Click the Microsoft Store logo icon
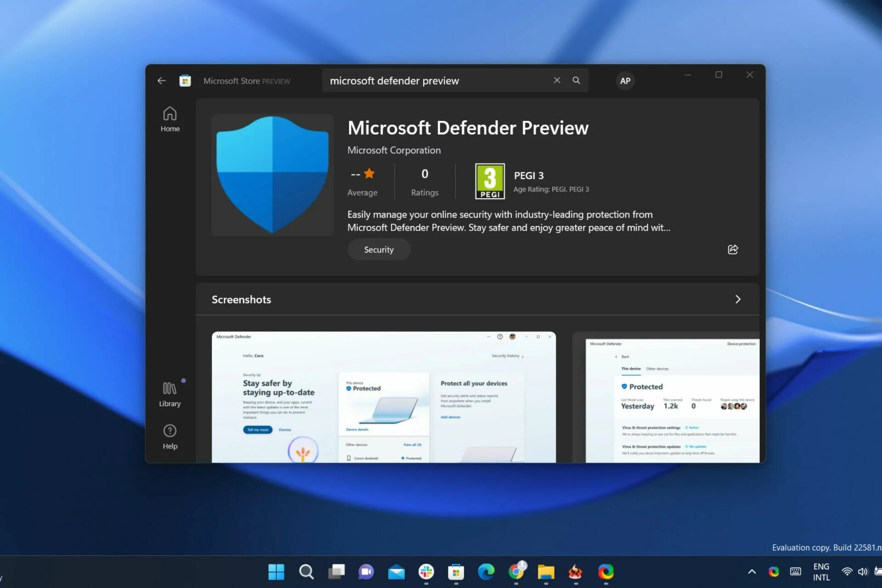The height and width of the screenshot is (588, 882). click(x=187, y=80)
